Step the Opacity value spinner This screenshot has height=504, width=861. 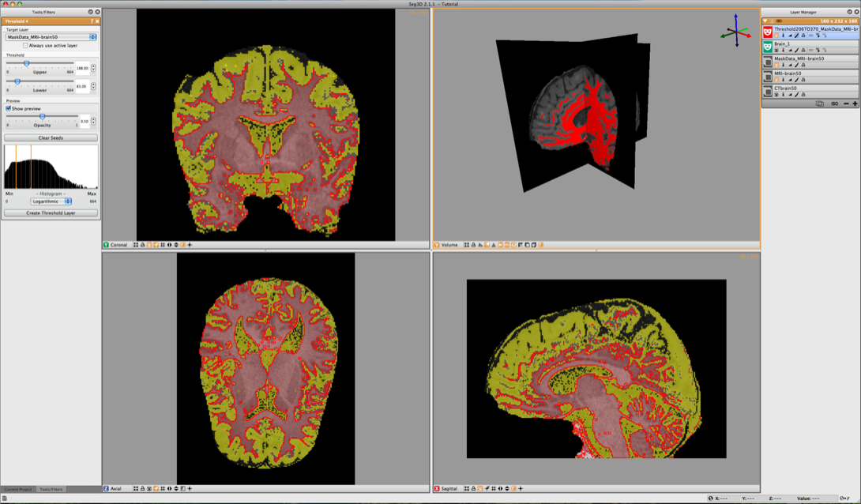93,121
